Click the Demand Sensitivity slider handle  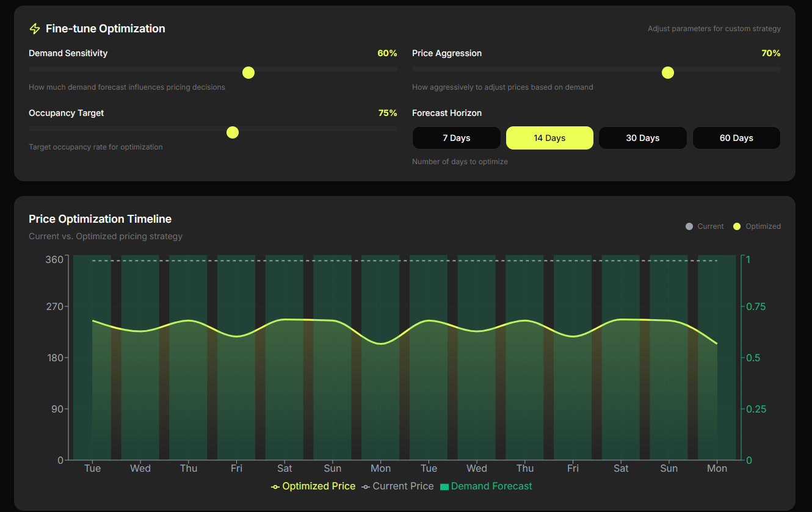[248, 72]
